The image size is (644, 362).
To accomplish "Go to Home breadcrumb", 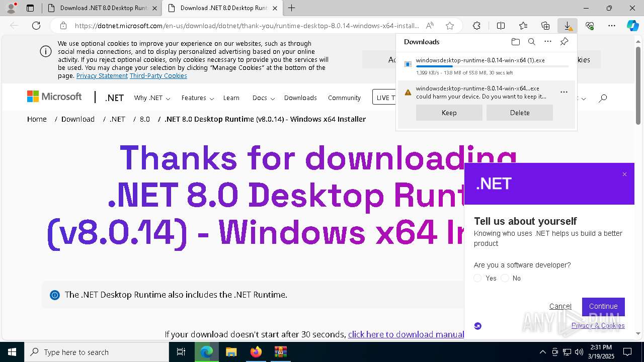I will pyautogui.click(x=37, y=119).
